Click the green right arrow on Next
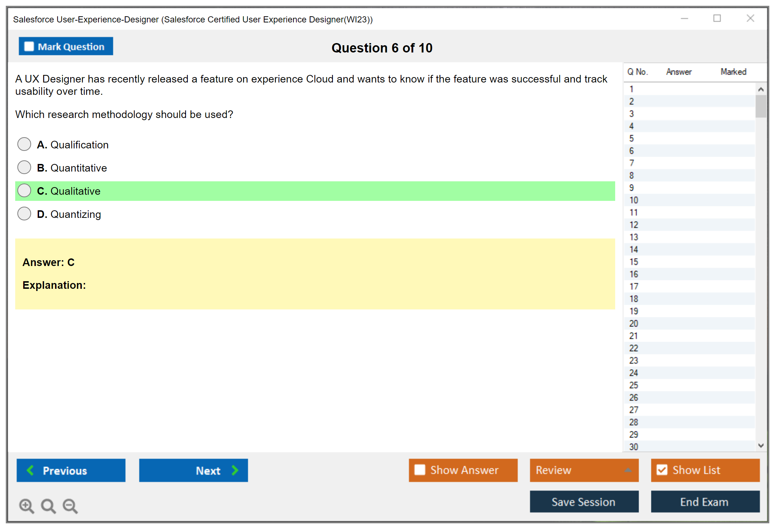 tap(235, 470)
